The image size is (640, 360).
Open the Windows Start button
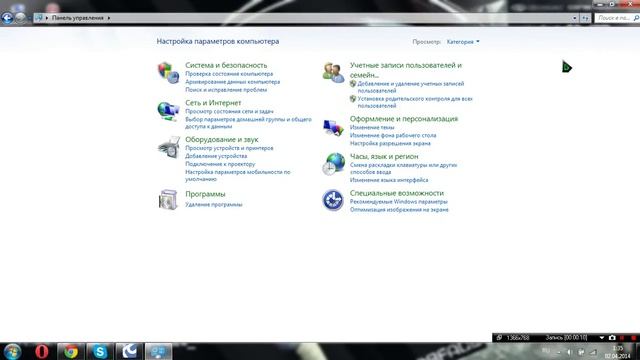click(12, 351)
